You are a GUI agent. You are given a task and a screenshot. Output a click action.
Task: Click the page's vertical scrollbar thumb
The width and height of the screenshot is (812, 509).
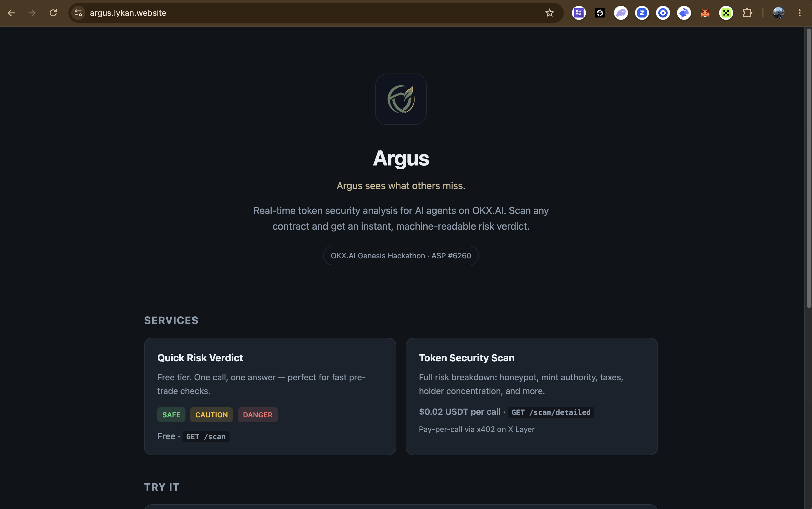tap(808, 168)
